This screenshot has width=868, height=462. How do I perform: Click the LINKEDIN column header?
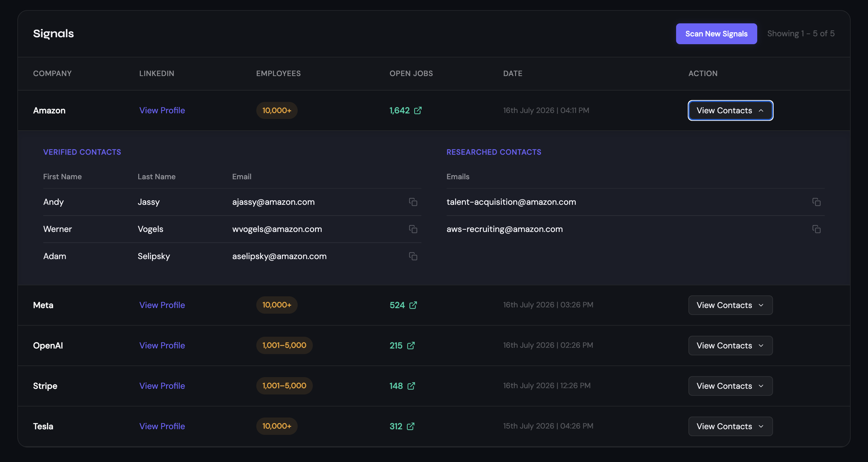click(x=157, y=74)
